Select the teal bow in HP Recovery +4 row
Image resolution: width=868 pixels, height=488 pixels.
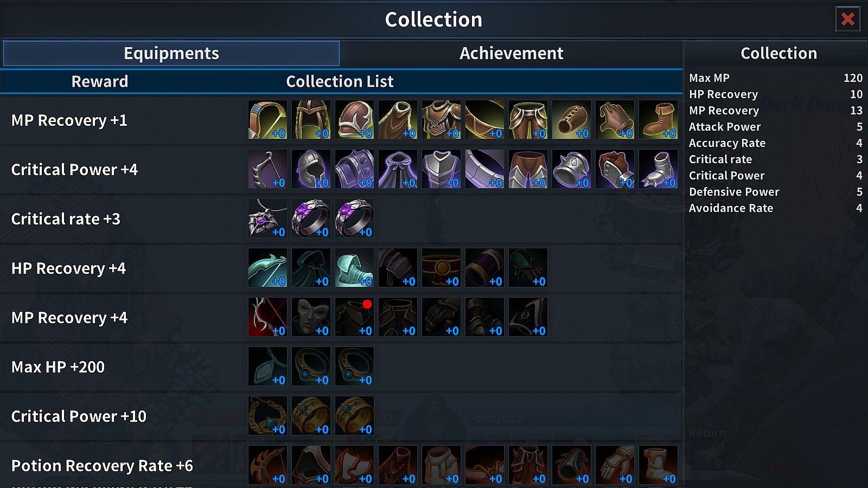pyautogui.click(x=267, y=268)
